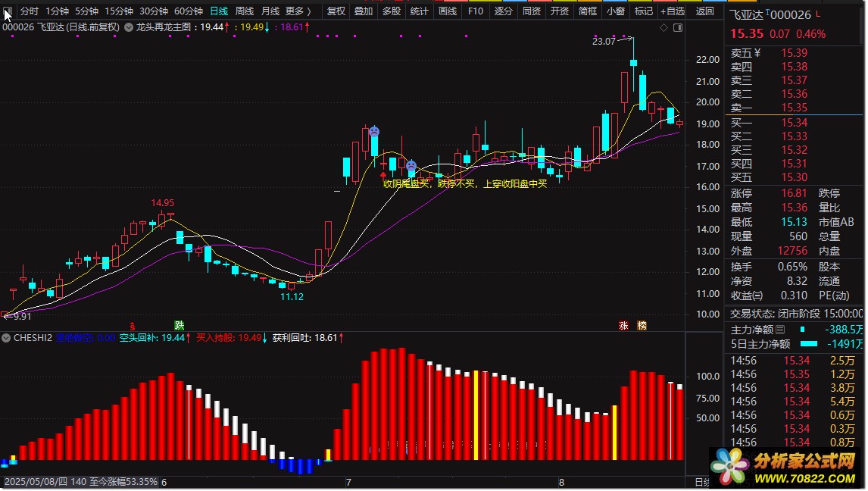Select the 15分钟 period
Image resolution: width=868 pixels, height=491 pixels.
coord(119,11)
